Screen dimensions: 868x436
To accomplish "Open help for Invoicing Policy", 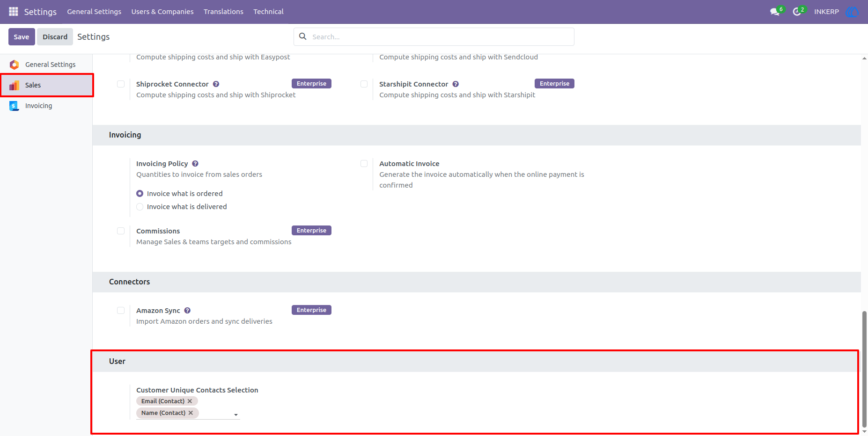I will pyautogui.click(x=195, y=164).
